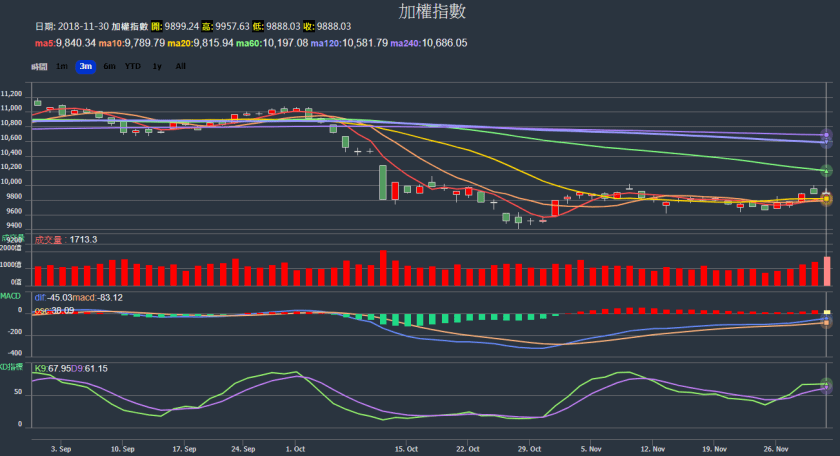Show the All time range

pyautogui.click(x=180, y=66)
